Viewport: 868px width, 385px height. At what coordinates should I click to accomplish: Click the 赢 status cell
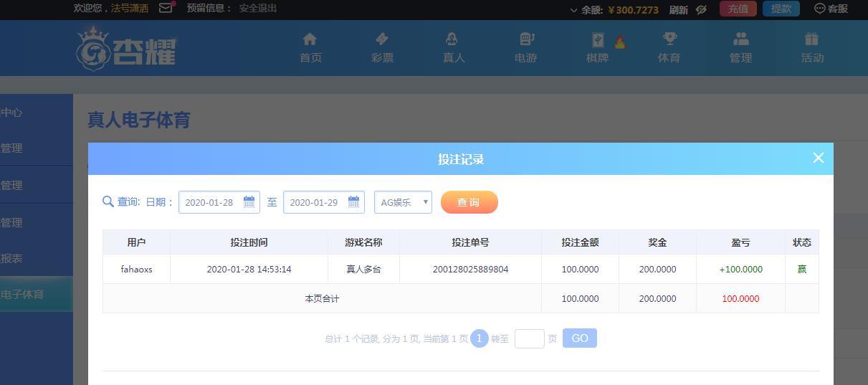(x=802, y=270)
